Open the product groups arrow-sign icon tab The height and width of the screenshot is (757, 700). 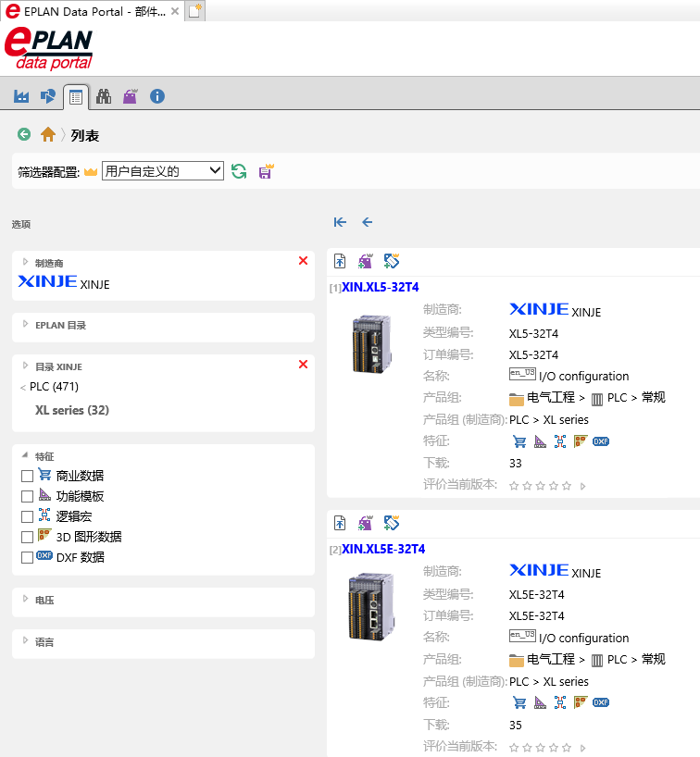(48, 96)
